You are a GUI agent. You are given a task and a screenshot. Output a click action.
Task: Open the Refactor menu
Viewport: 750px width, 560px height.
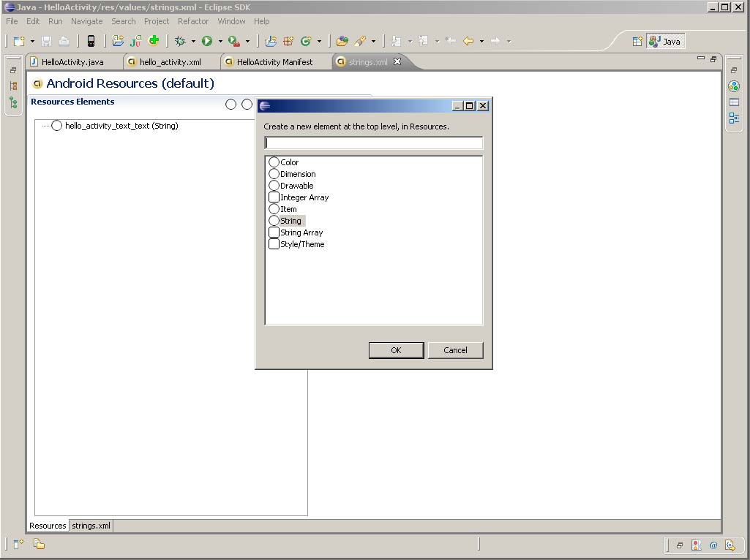point(193,21)
